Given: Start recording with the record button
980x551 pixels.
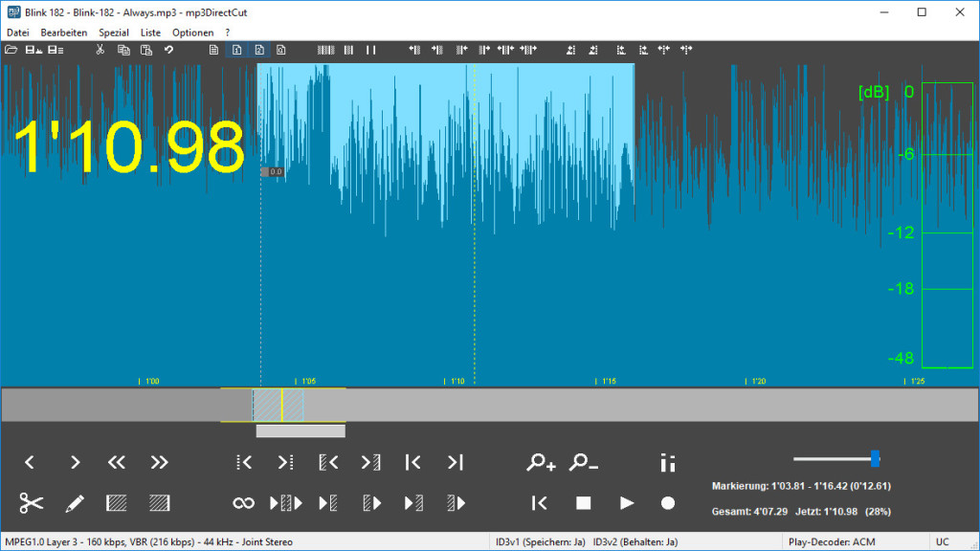Looking at the screenshot, I should click(x=668, y=503).
